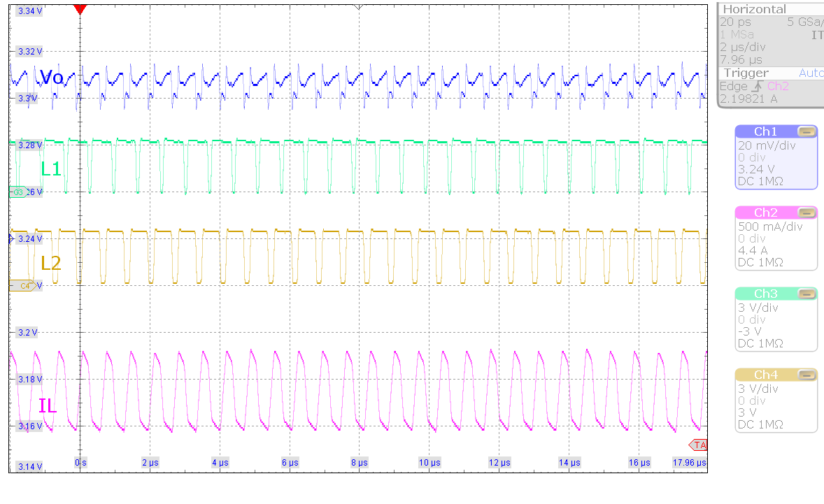This screenshot has width=824, height=504.
Task: Click the rising edge trigger slope icon
Action: point(758,86)
